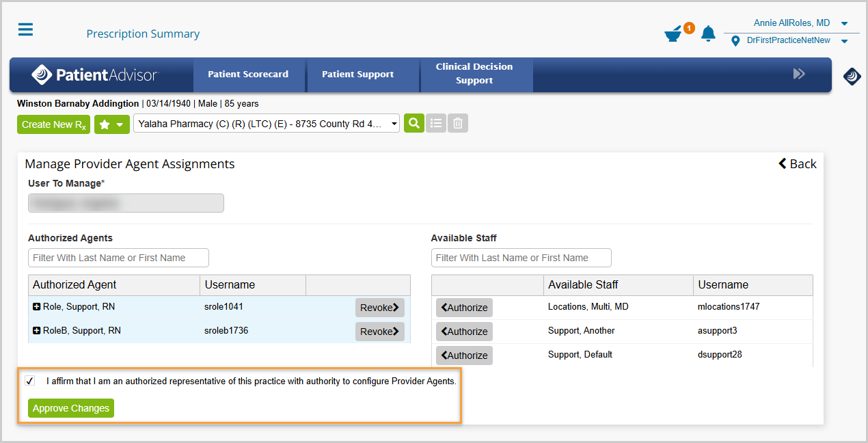868x443 pixels.
Task: Open the Yalaha Pharmacy selection dropdown
Action: [x=267, y=124]
